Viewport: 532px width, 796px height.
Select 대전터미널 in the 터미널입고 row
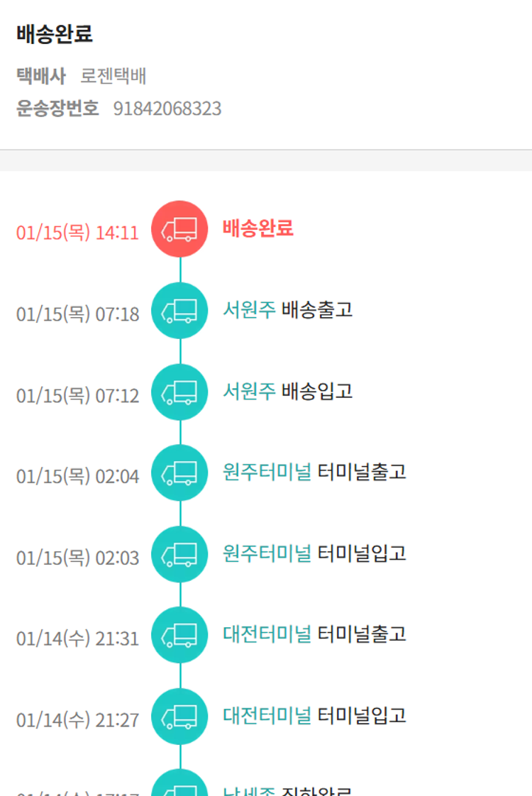click(x=267, y=717)
